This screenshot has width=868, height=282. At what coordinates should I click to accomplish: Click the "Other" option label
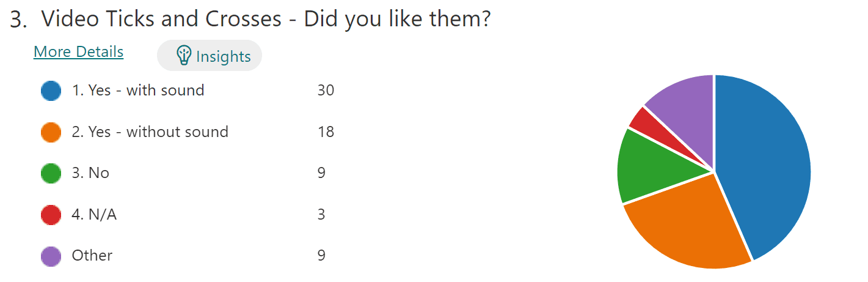tap(92, 256)
